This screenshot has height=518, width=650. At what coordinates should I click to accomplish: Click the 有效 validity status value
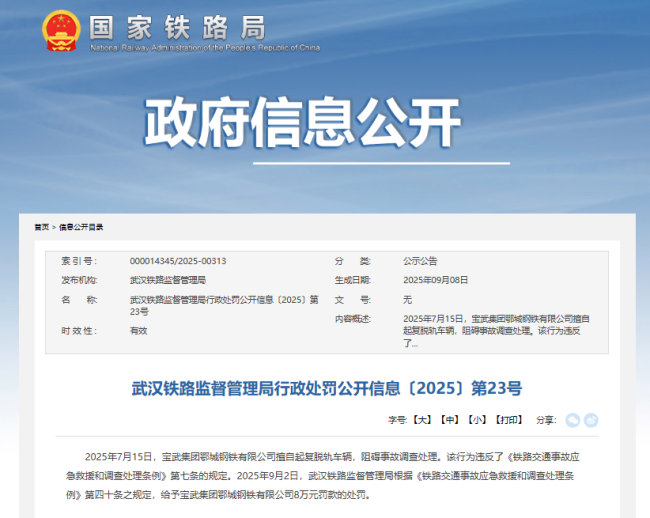pyautogui.click(x=138, y=330)
